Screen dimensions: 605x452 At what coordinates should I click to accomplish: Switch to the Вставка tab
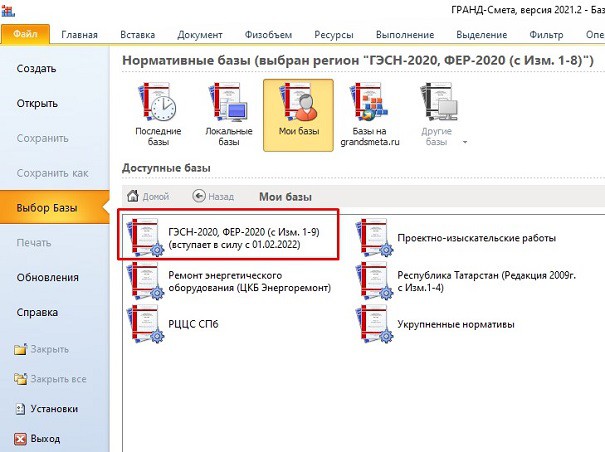137,35
